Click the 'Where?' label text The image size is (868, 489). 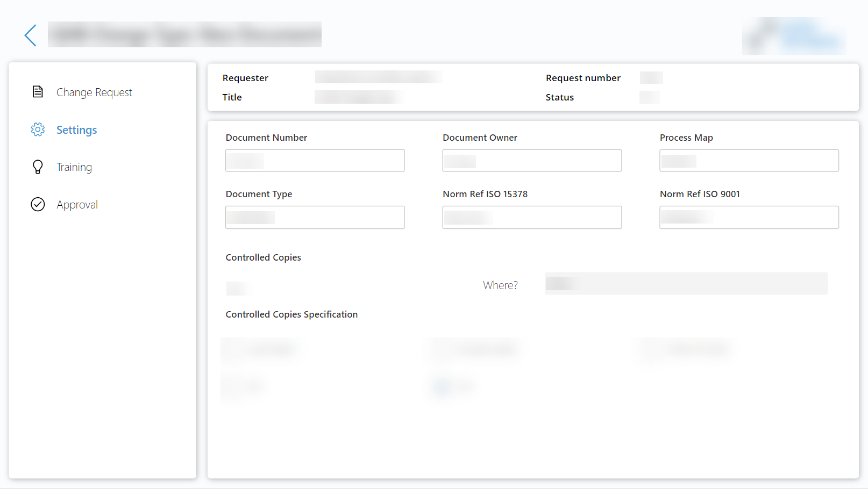(500, 285)
